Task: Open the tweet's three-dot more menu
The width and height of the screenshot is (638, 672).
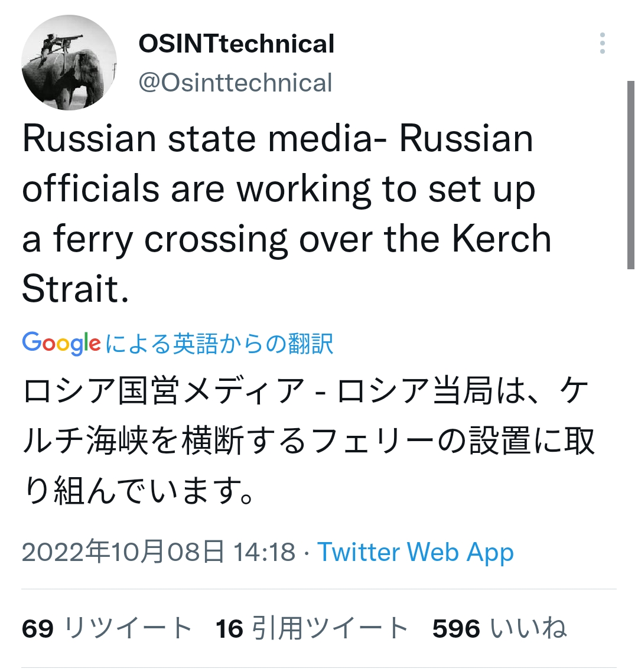Action: click(602, 44)
